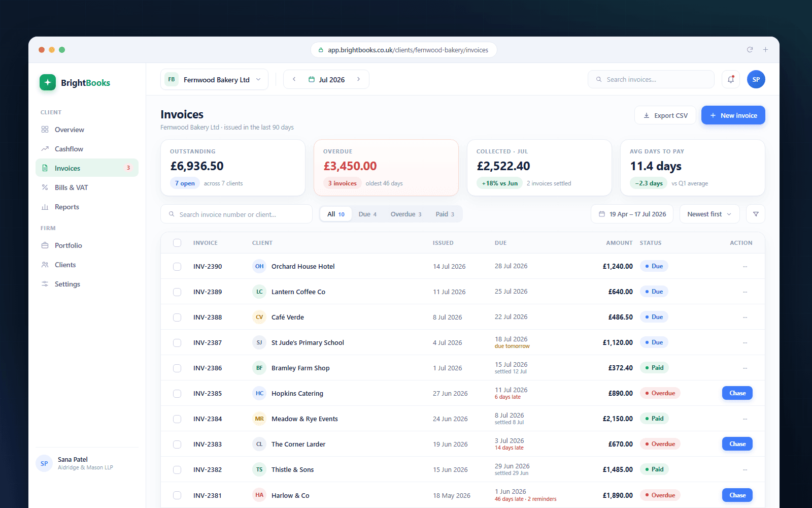Click the Café Verde CV avatar
812x508 pixels.
tap(259, 317)
